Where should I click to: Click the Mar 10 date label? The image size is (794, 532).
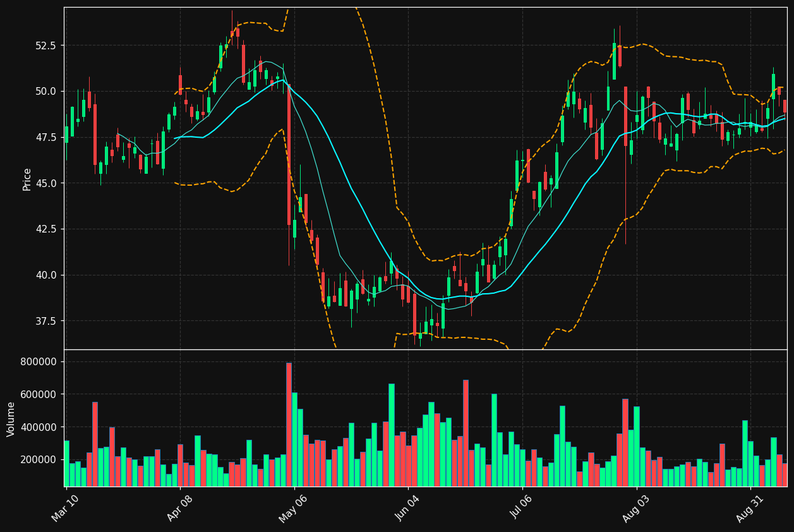[x=66, y=507]
